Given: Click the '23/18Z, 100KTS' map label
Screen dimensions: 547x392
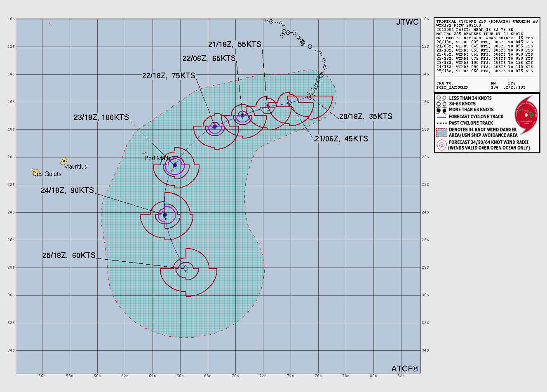Looking at the screenshot, I should pyautogui.click(x=101, y=117).
